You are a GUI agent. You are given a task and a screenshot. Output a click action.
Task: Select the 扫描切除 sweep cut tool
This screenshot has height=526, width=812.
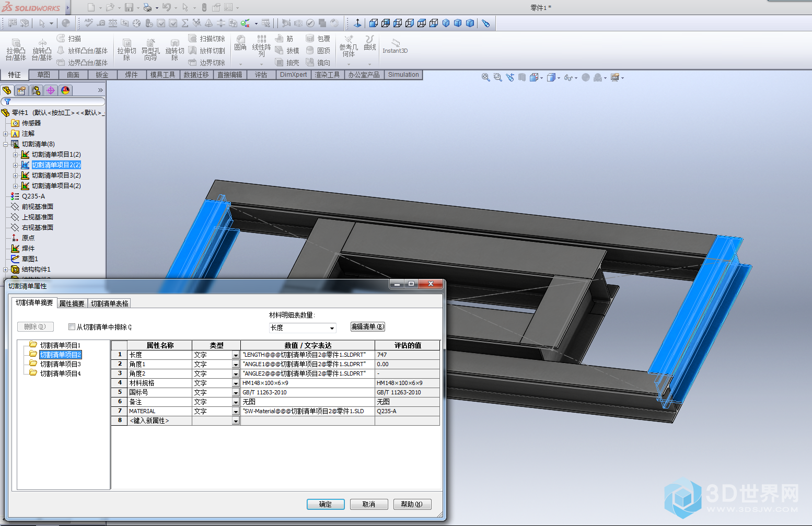pos(206,39)
